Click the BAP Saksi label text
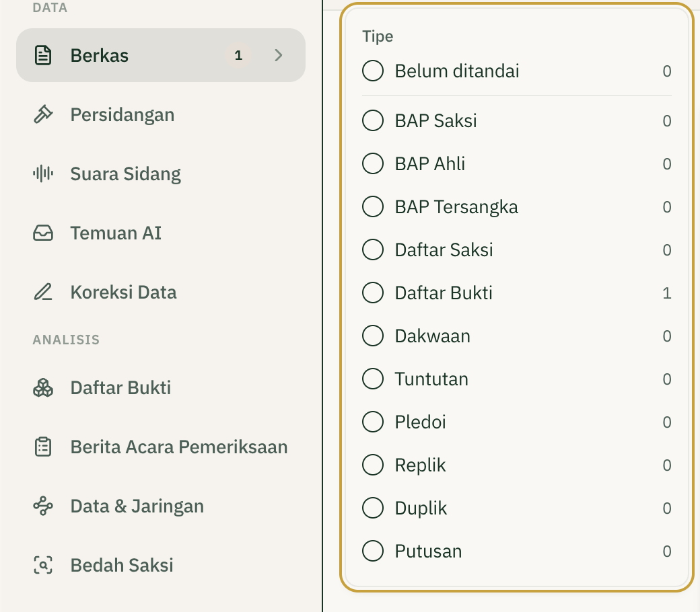This screenshot has width=700, height=612. tap(435, 121)
